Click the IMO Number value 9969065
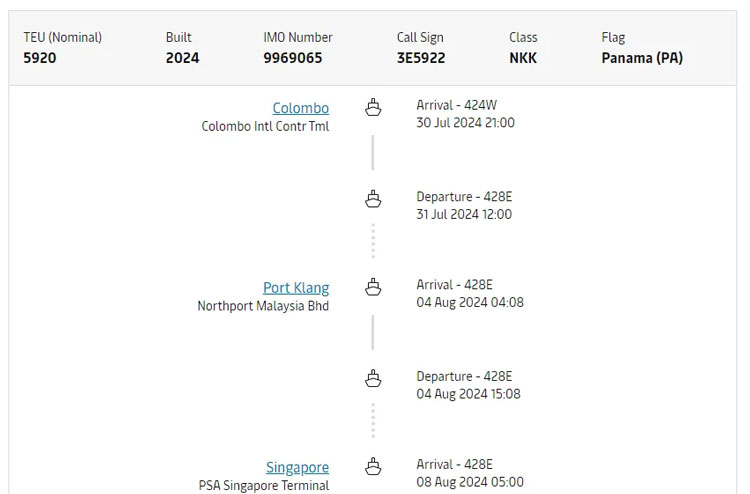This screenshot has width=750, height=494. point(293,58)
